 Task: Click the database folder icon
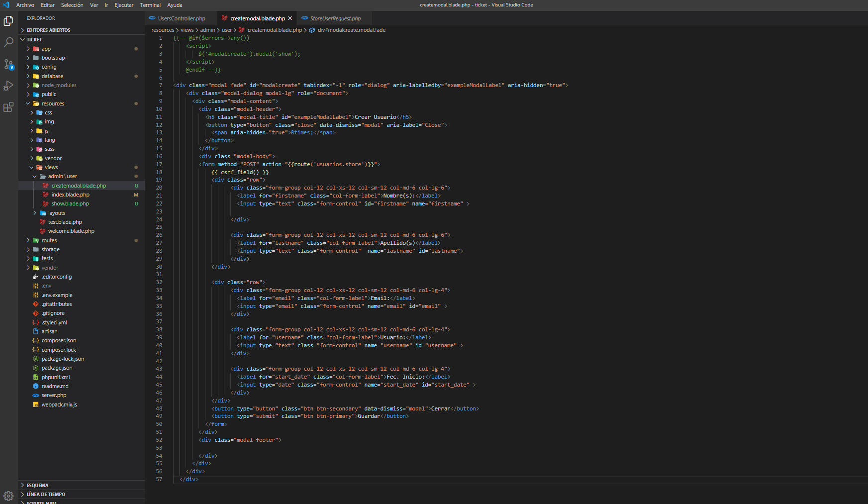(x=36, y=76)
